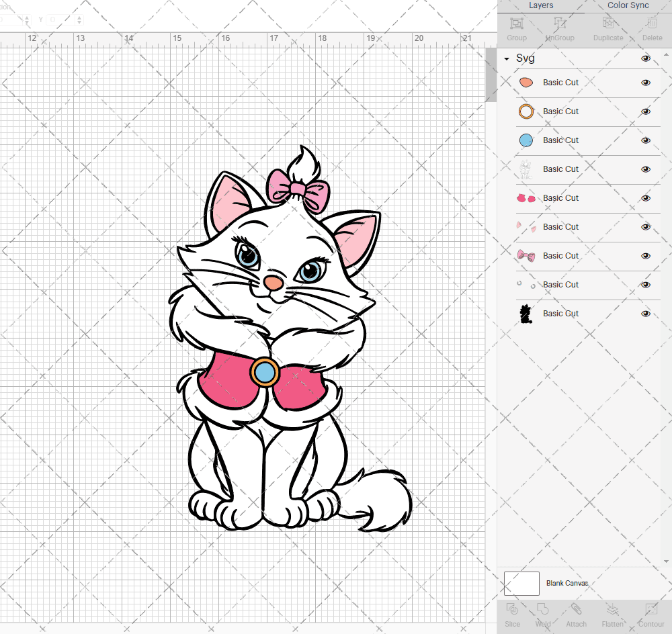Select the salmon nose shape layer thumbnail

click(526, 82)
